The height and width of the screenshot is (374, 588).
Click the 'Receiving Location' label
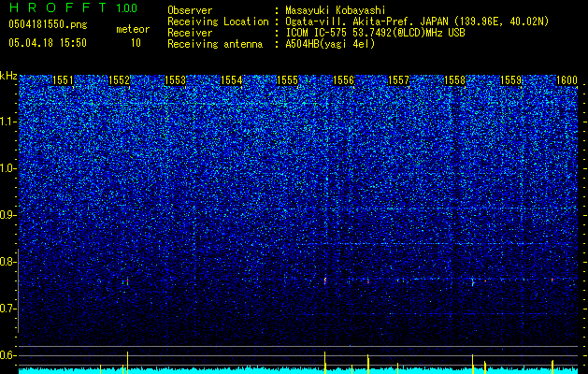tap(218, 22)
